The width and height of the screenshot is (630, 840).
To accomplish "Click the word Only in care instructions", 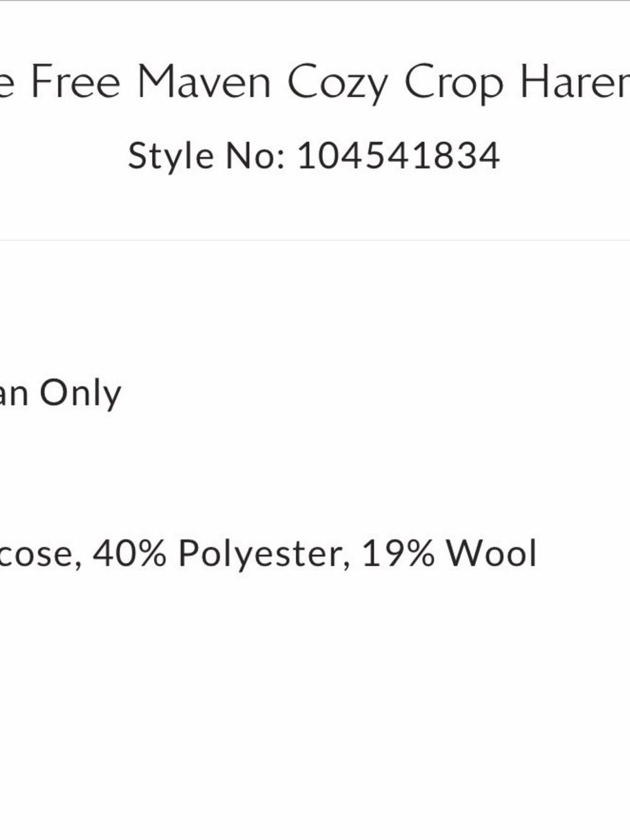I will pyautogui.click(x=80, y=394).
